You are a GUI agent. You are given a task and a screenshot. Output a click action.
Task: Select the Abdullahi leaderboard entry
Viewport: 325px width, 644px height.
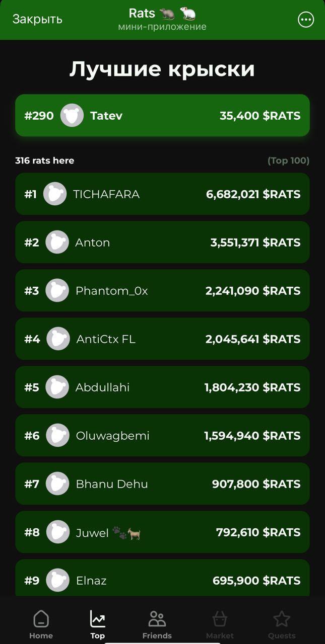(x=162, y=387)
